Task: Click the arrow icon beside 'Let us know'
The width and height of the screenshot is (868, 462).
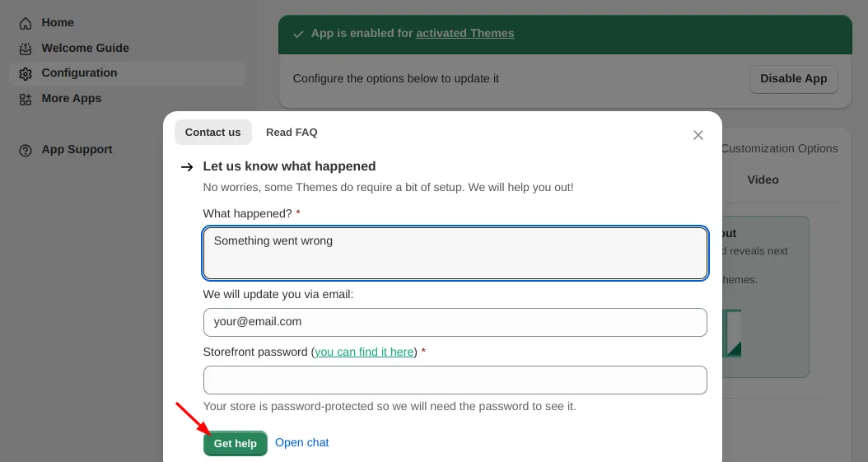Action: pos(187,167)
